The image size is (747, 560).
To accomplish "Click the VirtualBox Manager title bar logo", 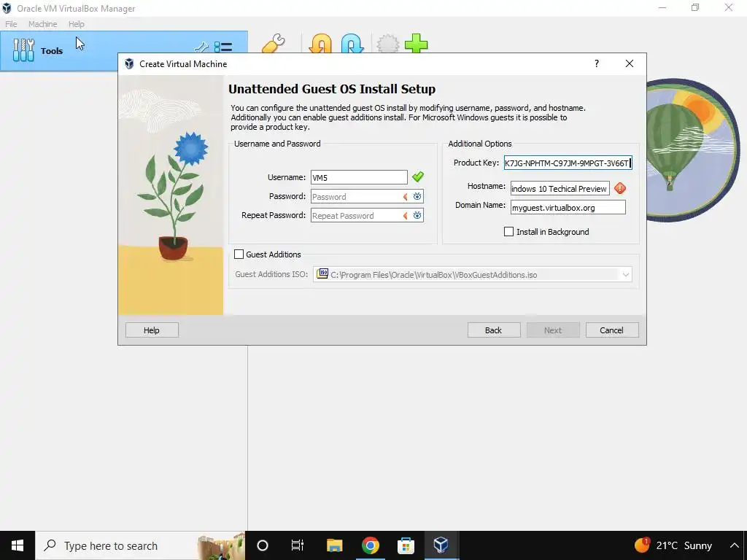I will 7,8.
